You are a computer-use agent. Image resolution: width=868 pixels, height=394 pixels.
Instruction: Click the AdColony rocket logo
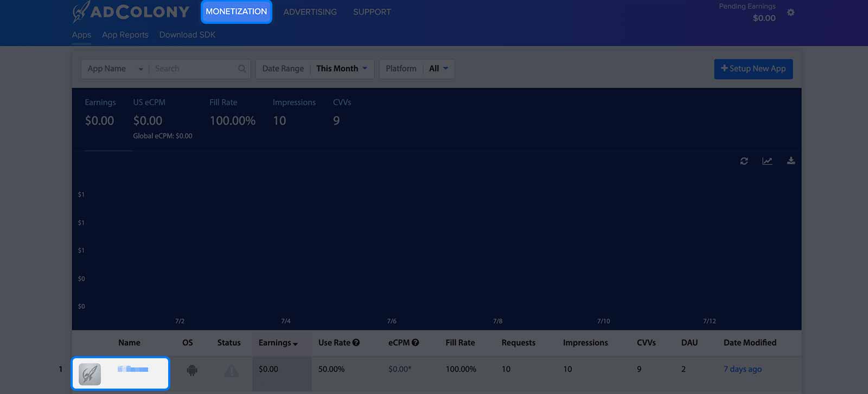(x=130, y=12)
